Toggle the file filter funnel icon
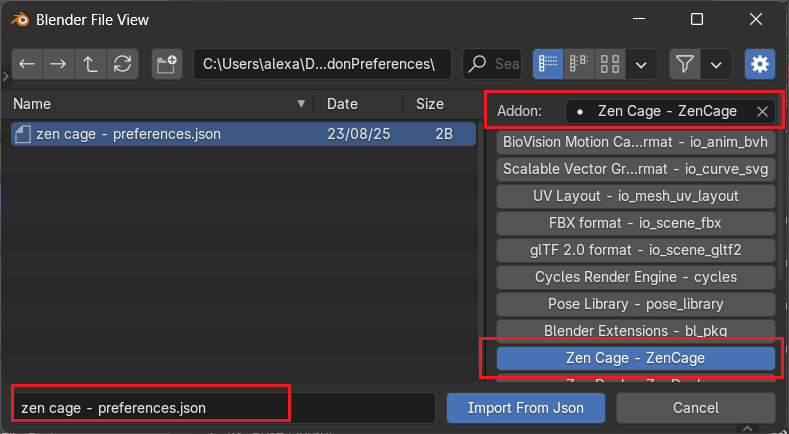 (685, 64)
